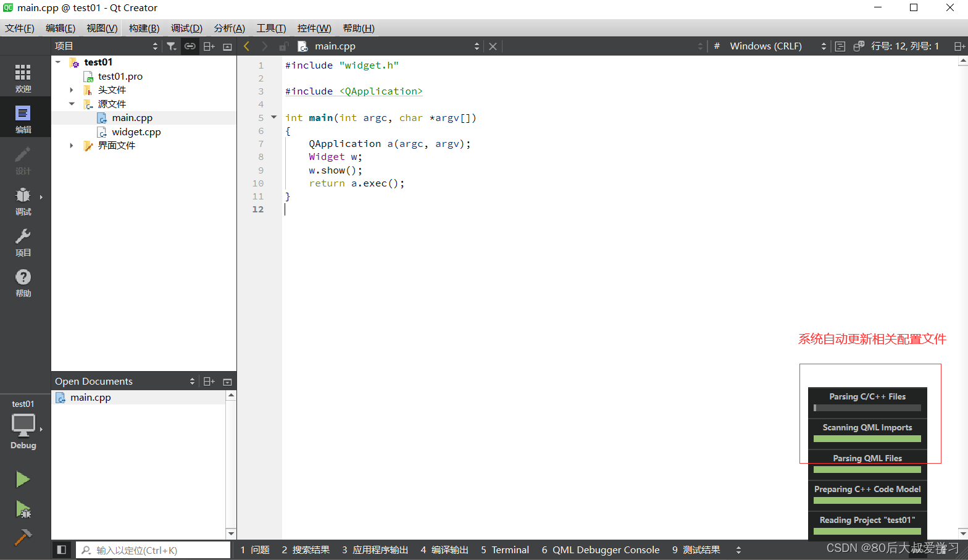Image resolution: width=968 pixels, height=560 pixels.
Task: Expand the 头文件 folder
Action: (x=72, y=90)
